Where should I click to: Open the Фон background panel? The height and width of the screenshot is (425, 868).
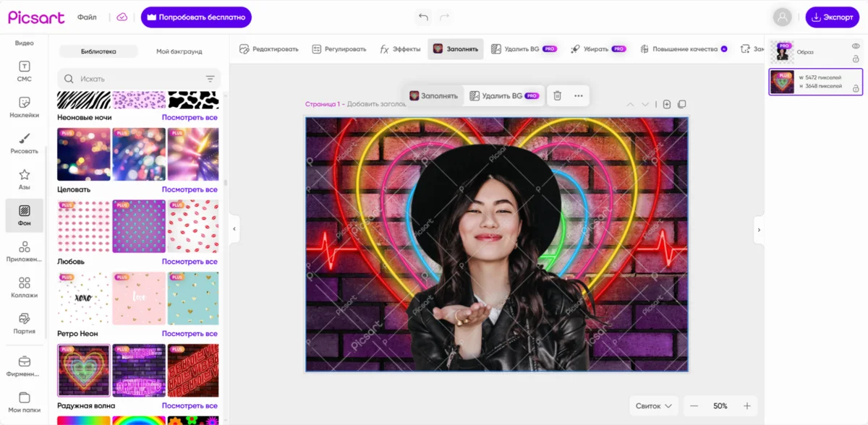point(24,215)
